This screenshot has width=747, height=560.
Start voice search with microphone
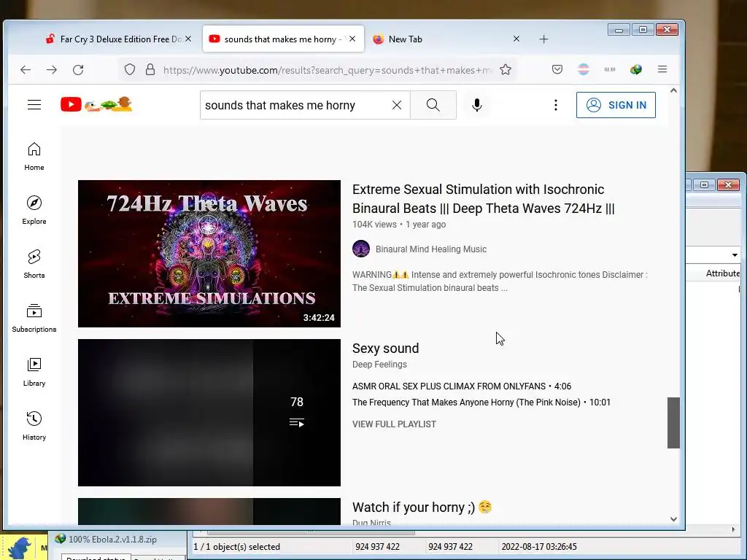(477, 105)
